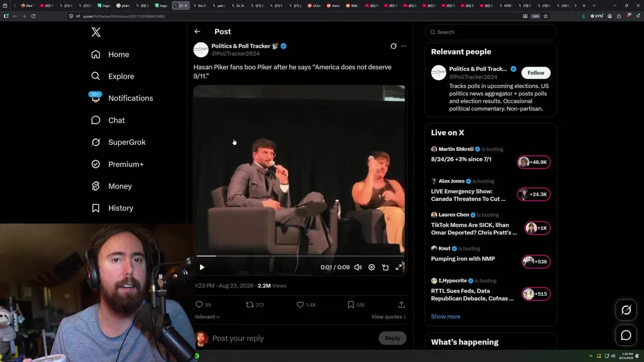Go to Home in the sidebar
The width and height of the screenshot is (644, 362).
tap(110, 54)
